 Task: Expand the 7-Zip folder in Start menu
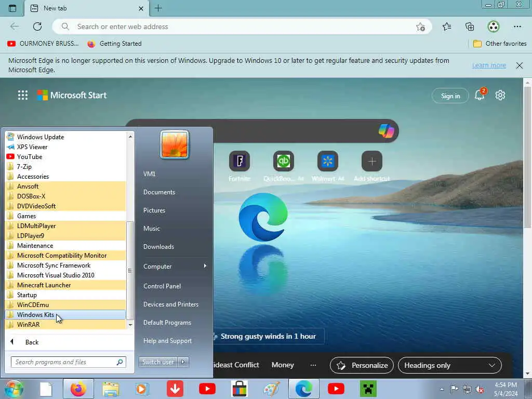point(66,167)
